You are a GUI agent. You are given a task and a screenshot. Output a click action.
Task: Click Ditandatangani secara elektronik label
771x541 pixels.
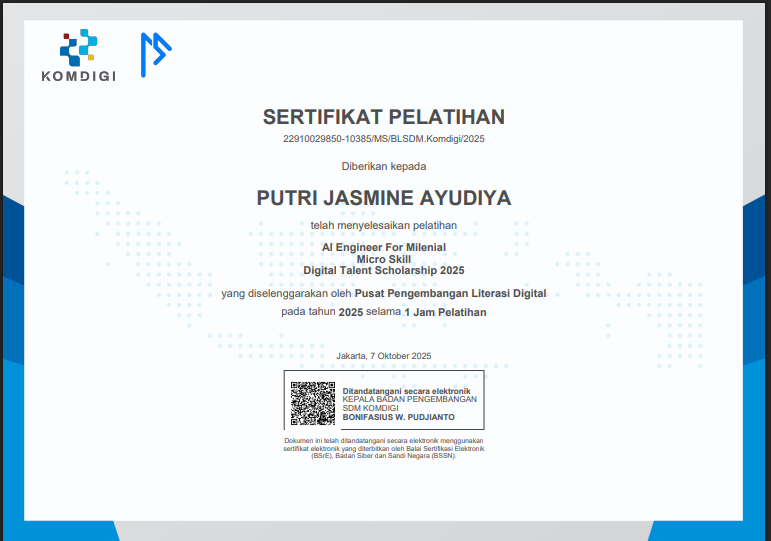tap(406, 391)
